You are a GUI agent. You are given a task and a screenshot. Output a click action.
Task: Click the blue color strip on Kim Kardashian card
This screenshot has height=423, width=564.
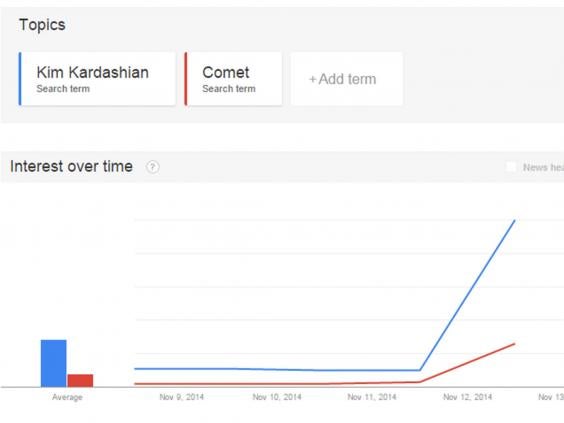20,79
